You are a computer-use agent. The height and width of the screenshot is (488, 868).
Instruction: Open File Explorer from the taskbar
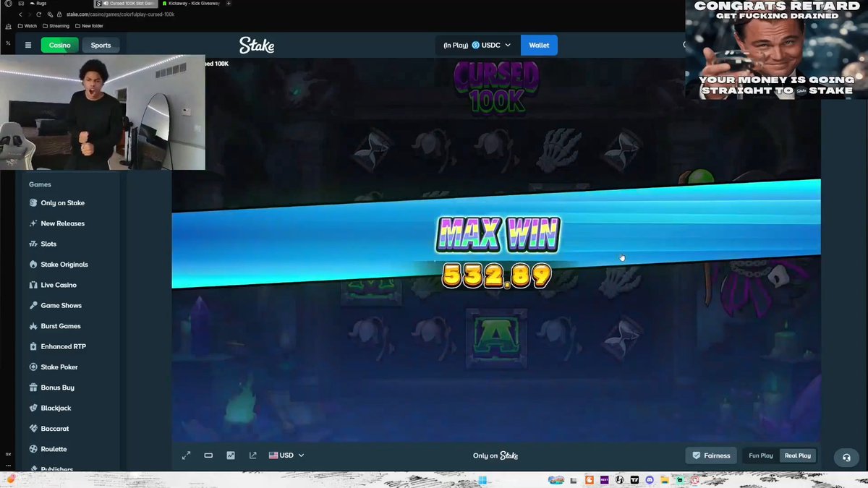[664, 480]
